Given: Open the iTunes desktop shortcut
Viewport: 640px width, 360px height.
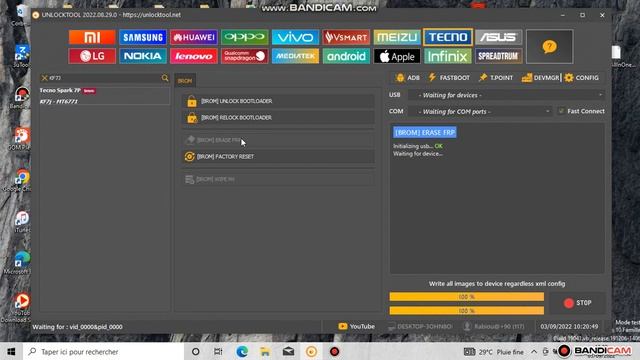Looking at the screenshot, I should (x=21, y=221).
